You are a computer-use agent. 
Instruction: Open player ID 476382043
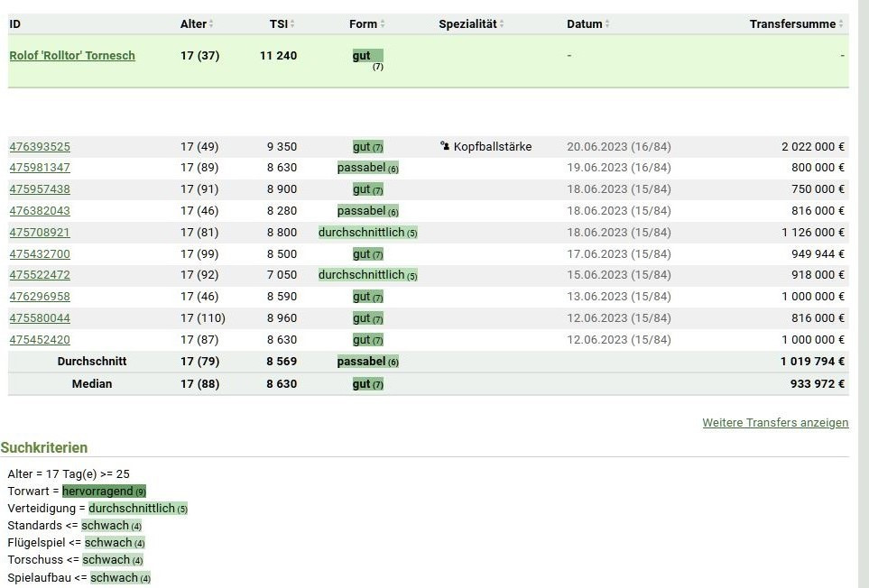tap(40, 210)
